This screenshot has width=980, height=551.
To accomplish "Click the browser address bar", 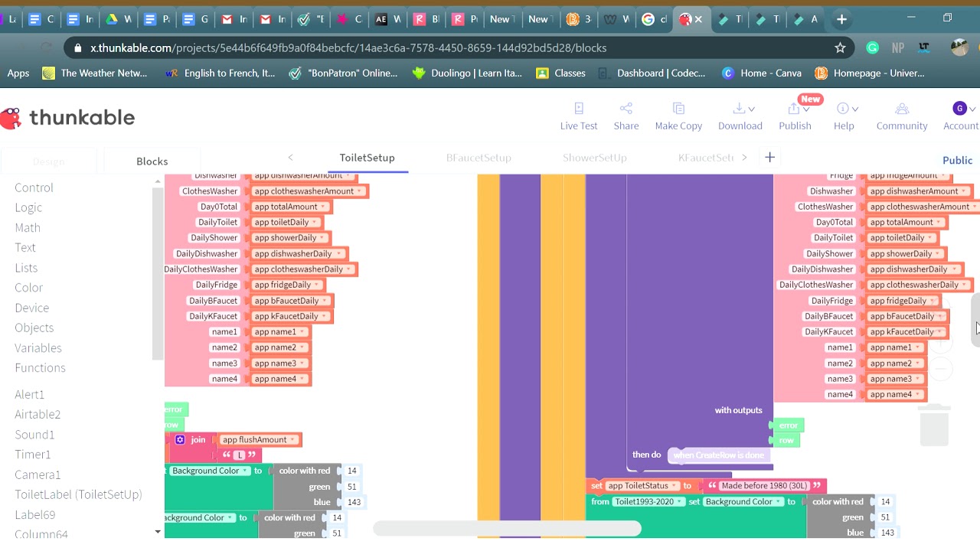I will pos(459,47).
